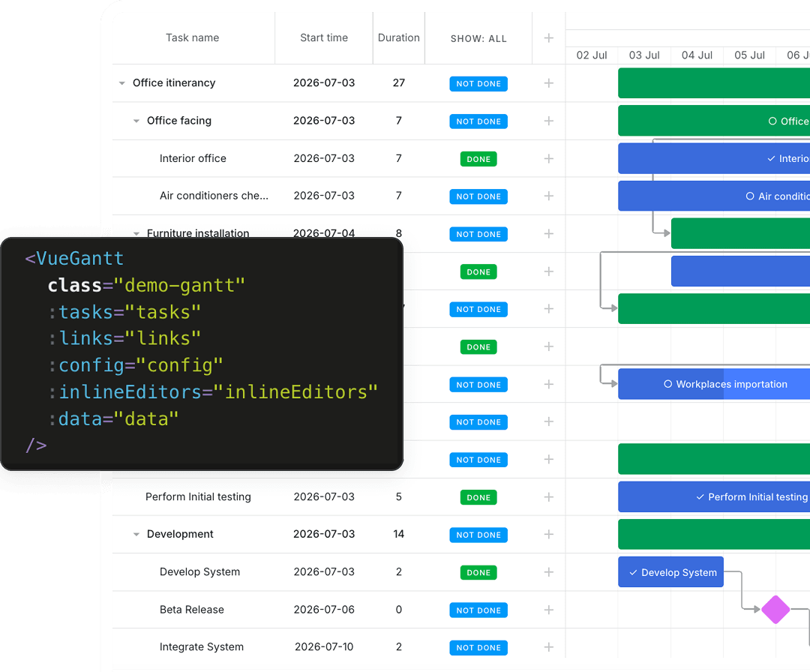Click the 04 Jul date header

(x=697, y=55)
